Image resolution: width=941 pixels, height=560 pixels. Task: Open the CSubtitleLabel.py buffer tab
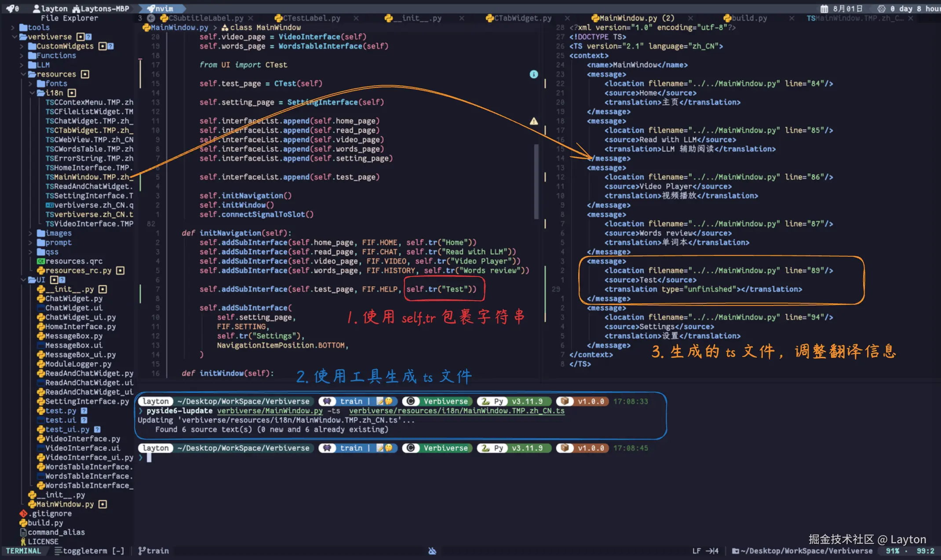(x=205, y=18)
